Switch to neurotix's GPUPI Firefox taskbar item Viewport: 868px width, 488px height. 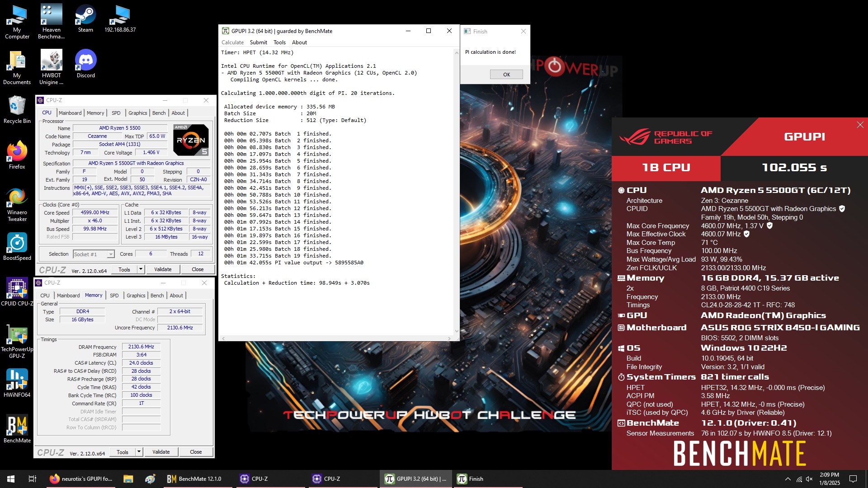[81, 479]
